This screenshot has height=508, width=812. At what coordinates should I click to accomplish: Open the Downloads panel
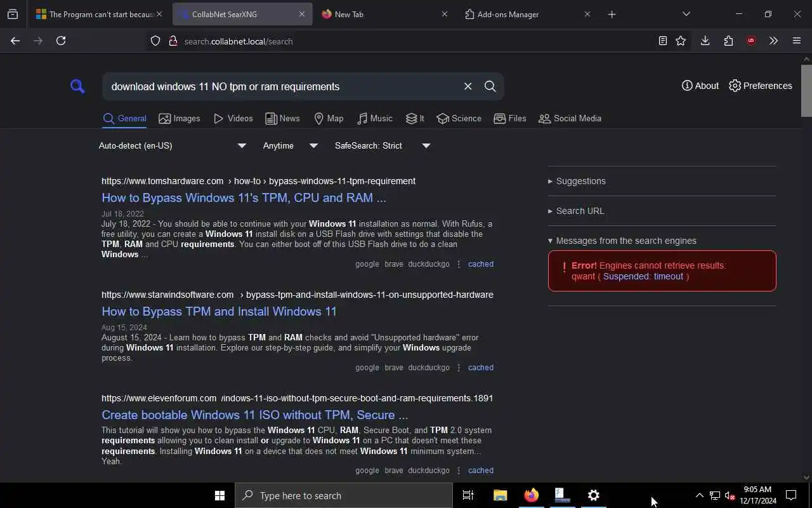705,41
